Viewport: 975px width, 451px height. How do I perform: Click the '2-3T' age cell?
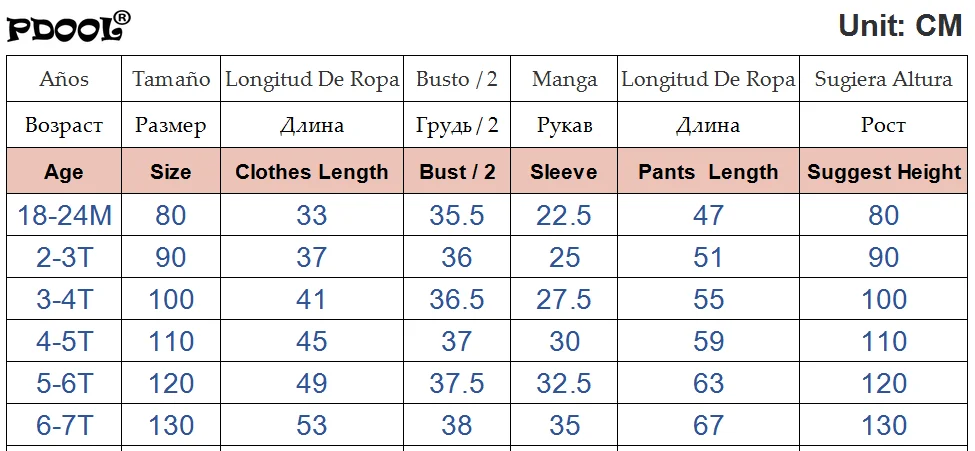(x=64, y=257)
